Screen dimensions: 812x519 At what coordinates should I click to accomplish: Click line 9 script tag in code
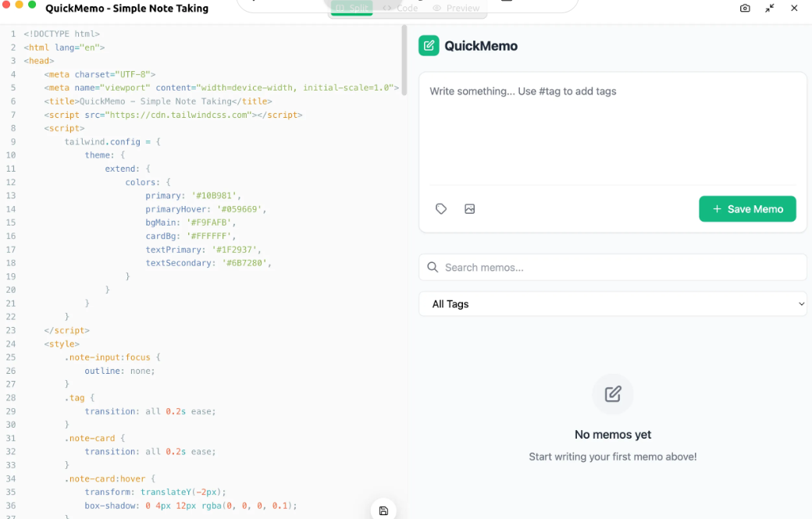(65, 128)
